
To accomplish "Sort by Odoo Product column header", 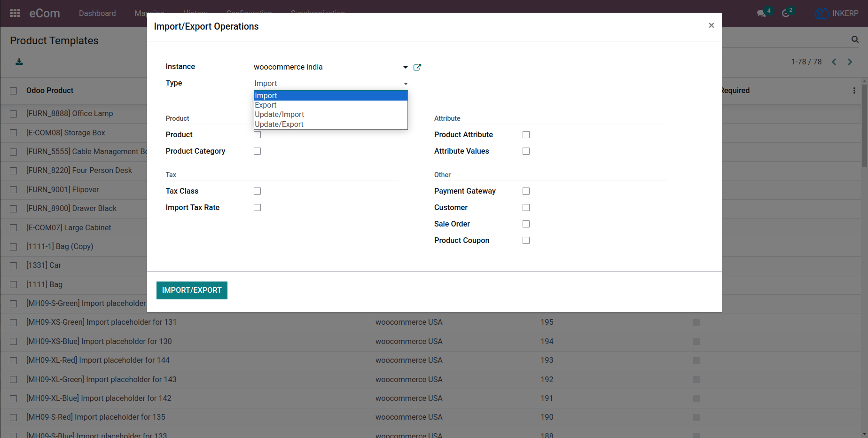I will point(50,90).
